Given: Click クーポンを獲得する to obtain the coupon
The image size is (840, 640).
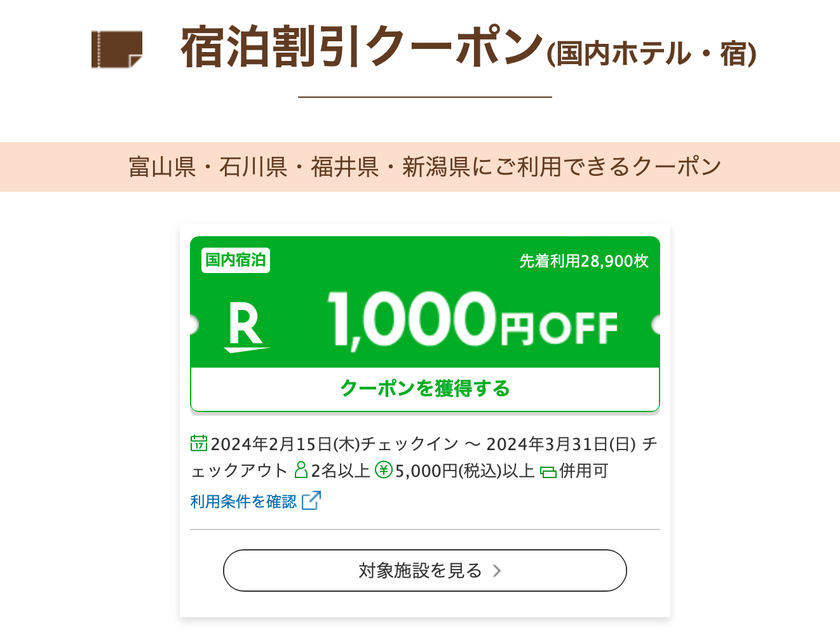Looking at the screenshot, I should tap(425, 389).
